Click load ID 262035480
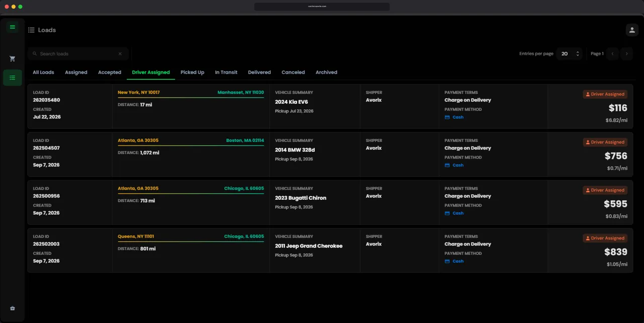 tap(46, 100)
